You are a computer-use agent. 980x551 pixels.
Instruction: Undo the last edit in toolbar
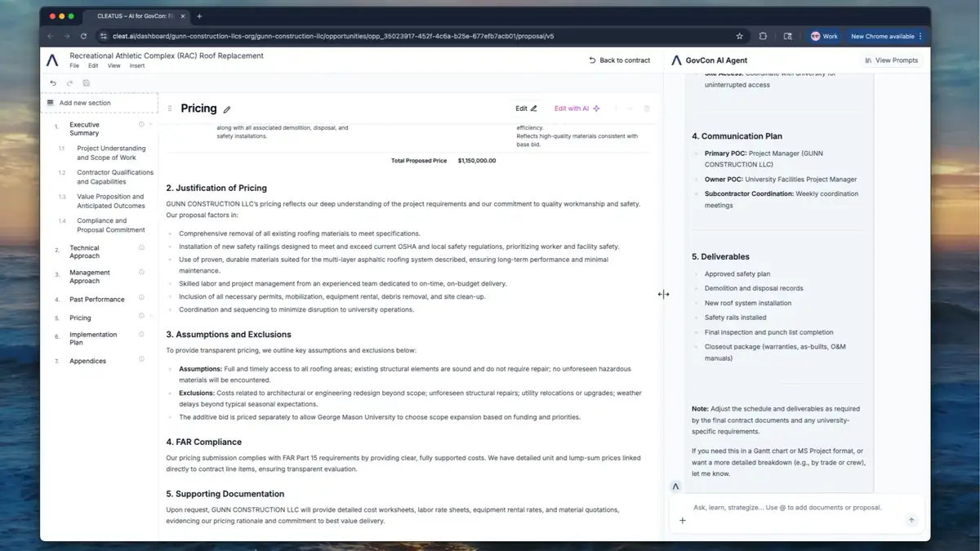[x=54, y=83]
